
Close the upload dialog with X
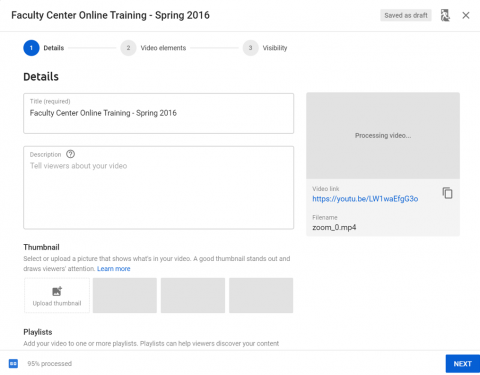coord(466,15)
